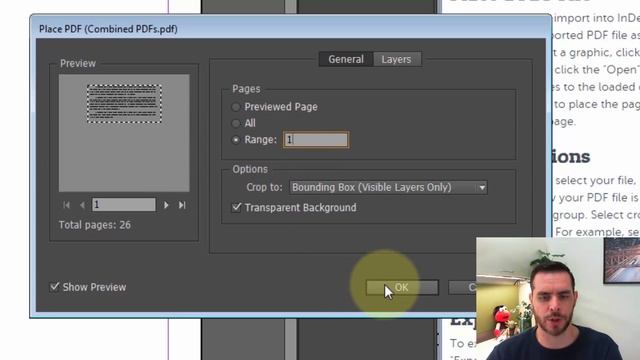
Task: Click the preview page number field
Action: click(124, 204)
